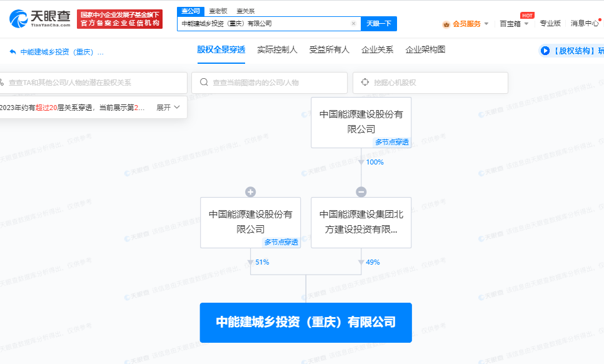Image resolution: width=604 pixels, height=364 pixels.
Task: Switch to the 股权全景穿透 tab
Action: tap(221, 49)
